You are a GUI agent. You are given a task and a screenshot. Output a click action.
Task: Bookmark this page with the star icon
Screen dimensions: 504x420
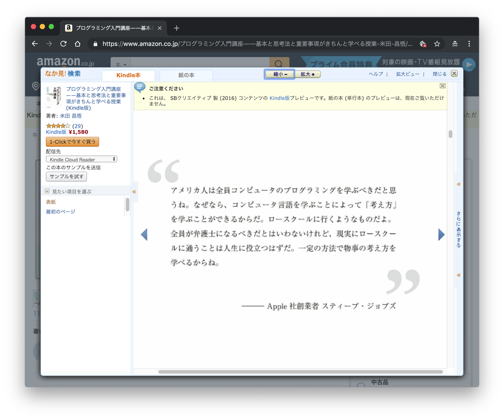click(437, 44)
